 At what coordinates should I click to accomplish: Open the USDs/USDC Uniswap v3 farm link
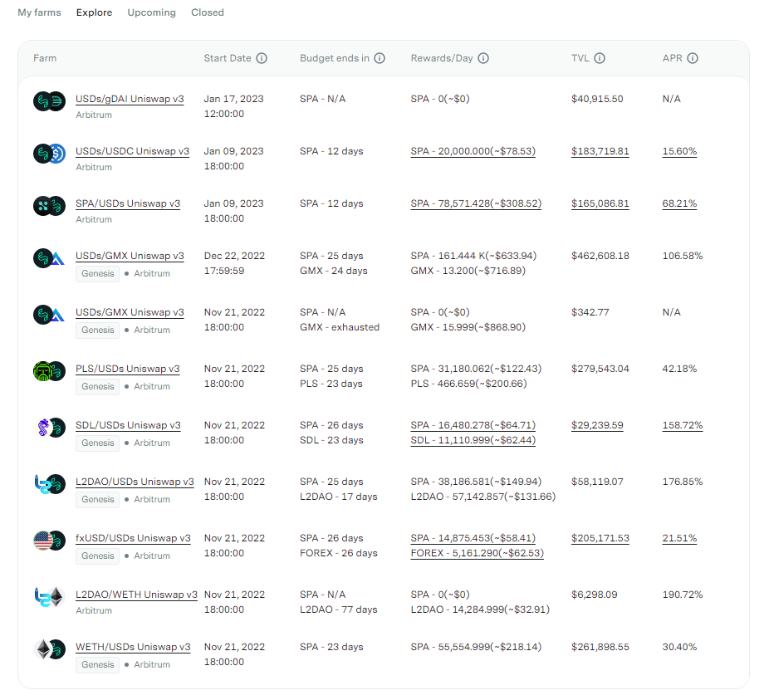click(132, 151)
